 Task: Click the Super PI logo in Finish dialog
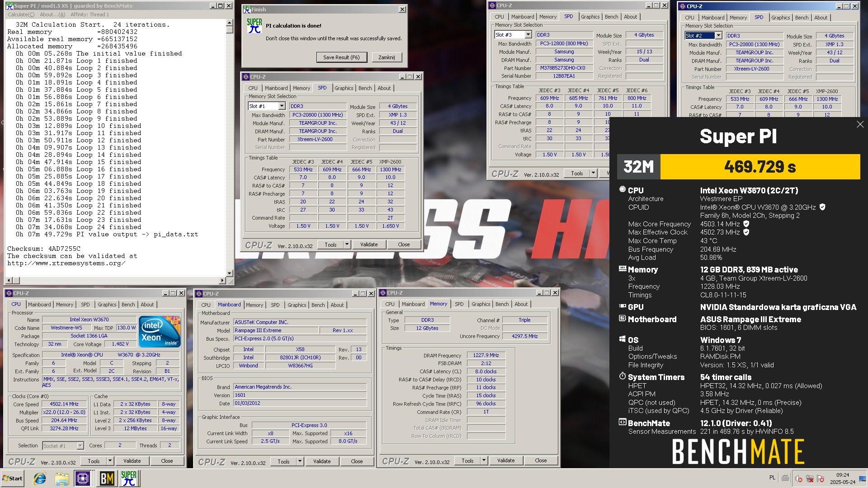click(255, 26)
